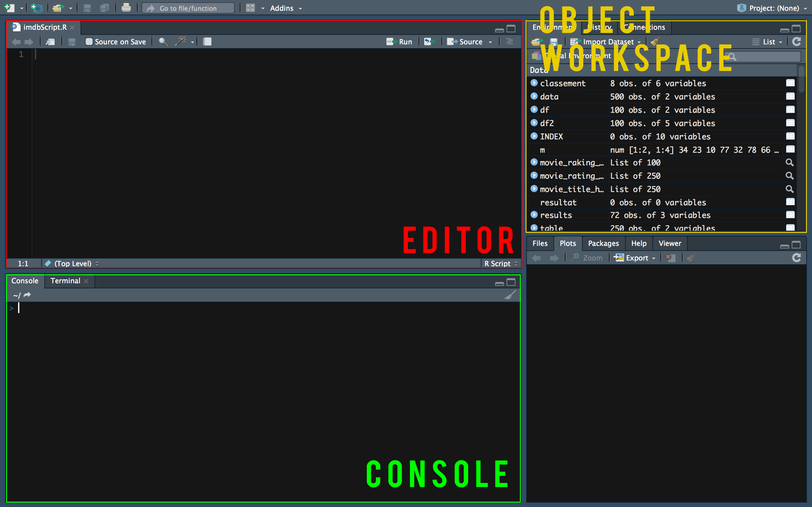Click the Go to file/function field
This screenshot has width=812, height=507.
coord(188,8)
